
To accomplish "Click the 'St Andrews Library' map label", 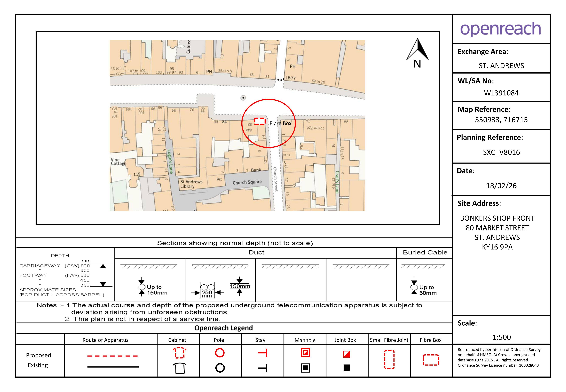I will click(191, 184).
